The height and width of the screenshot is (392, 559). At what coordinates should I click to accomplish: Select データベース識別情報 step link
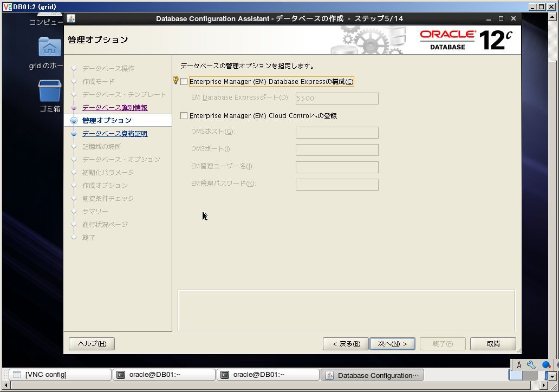tap(115, 108)
